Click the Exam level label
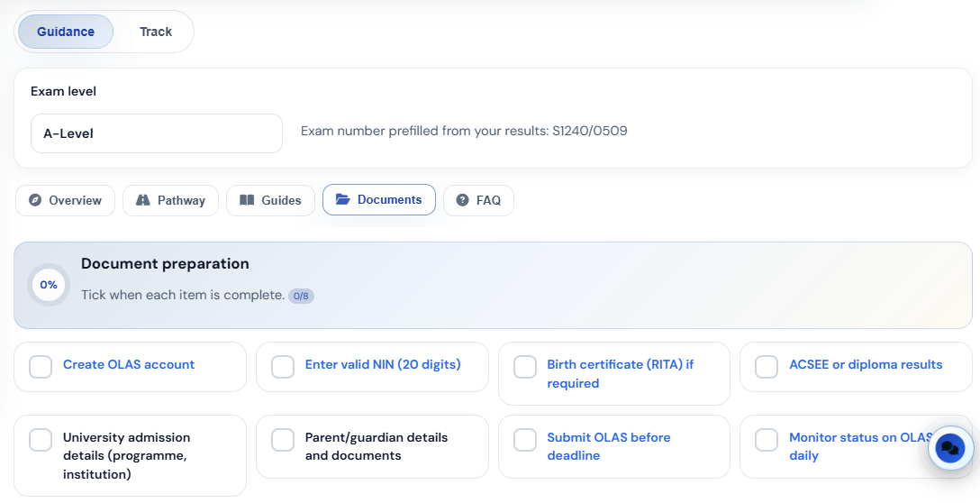The image size is (980, 503). click(x=63, y=91)
